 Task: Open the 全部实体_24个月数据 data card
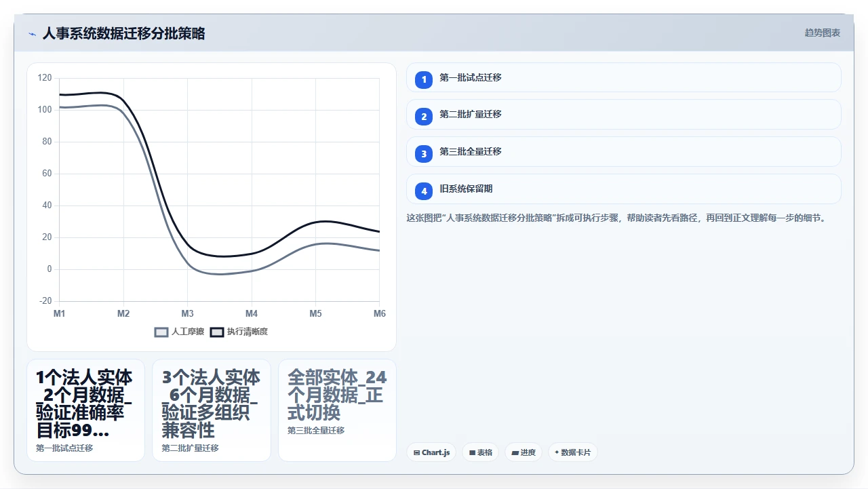click(x=337, y=410)
